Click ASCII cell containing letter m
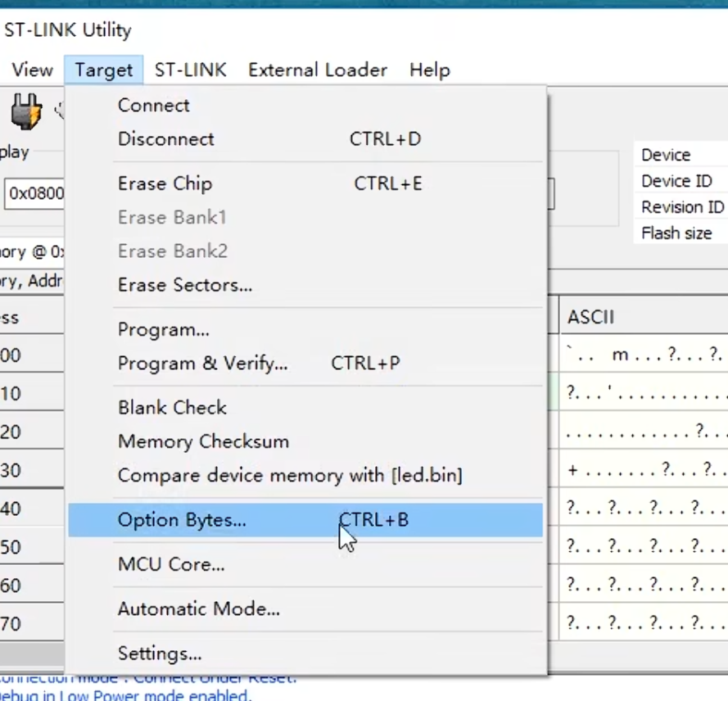 pos(644,355)
